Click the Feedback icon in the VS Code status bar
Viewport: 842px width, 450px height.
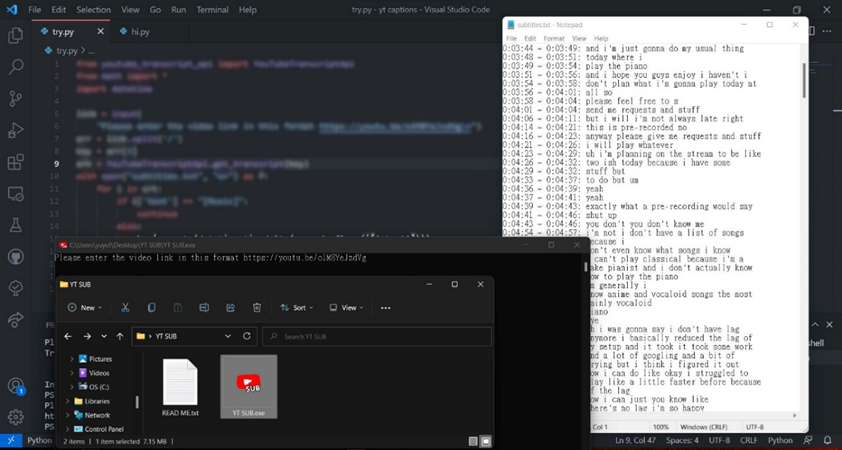808,440
